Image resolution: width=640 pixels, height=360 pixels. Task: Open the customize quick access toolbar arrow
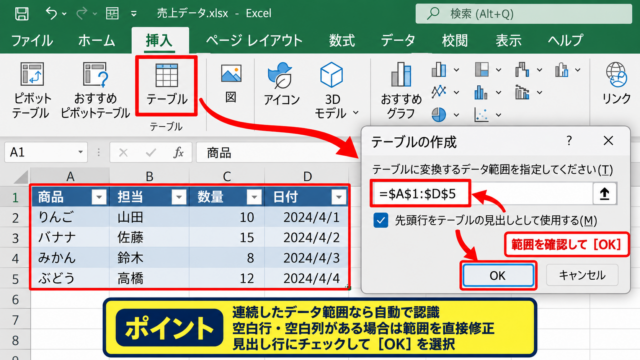point(134,14)
